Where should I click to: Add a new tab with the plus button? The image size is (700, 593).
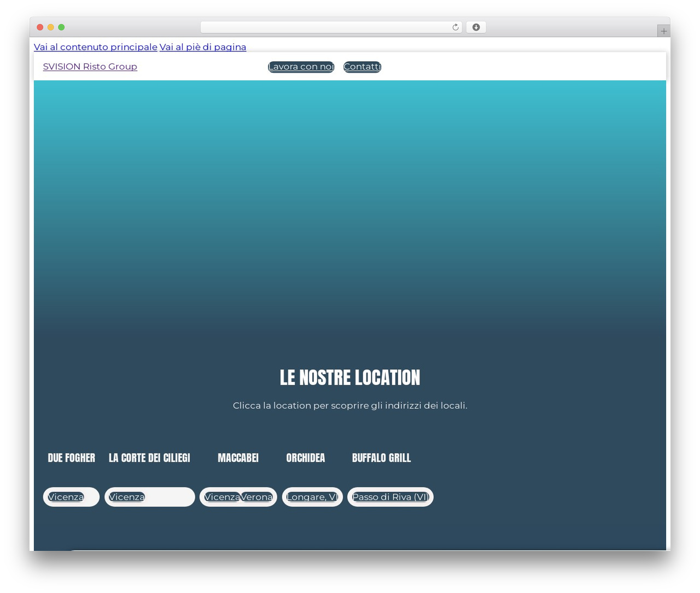coord(663,31)
